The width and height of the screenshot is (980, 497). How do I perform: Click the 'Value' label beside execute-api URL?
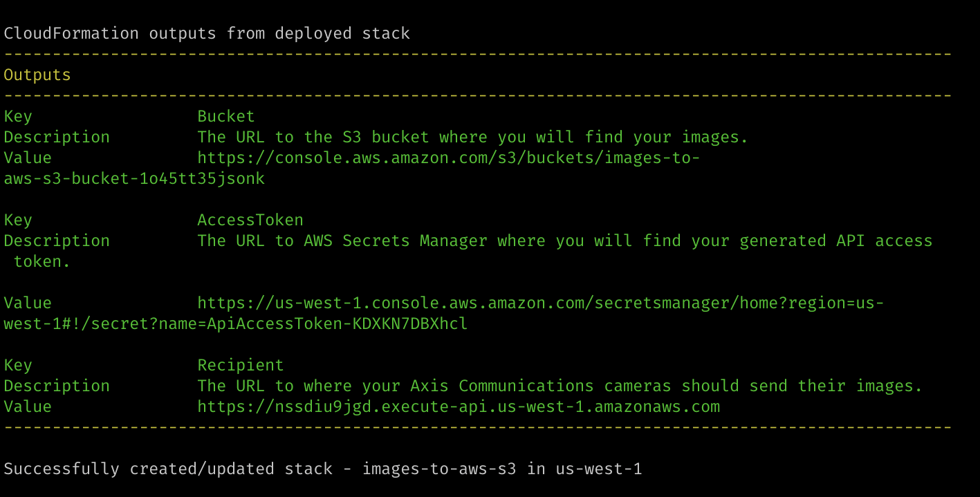(x=28, y=407)
